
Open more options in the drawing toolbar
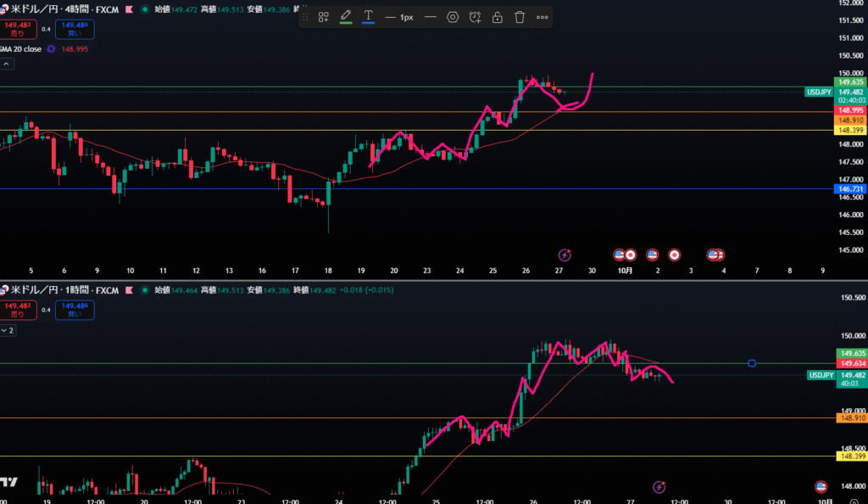[542, 17]
